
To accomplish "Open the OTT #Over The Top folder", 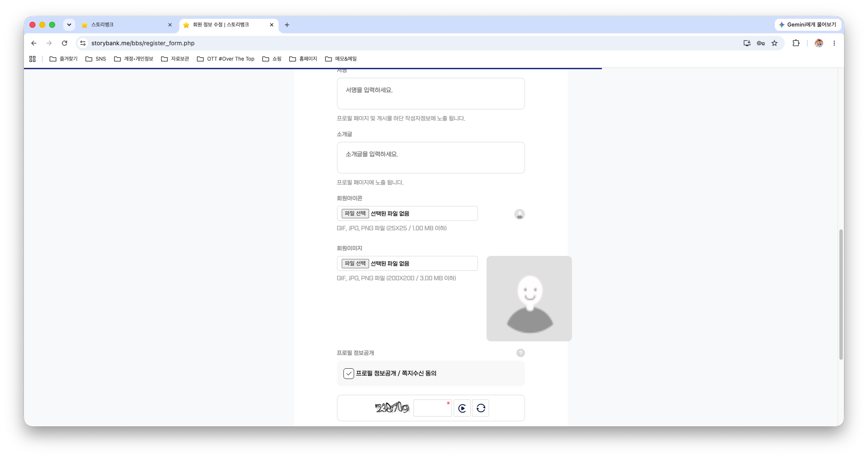I will [226, 59].
